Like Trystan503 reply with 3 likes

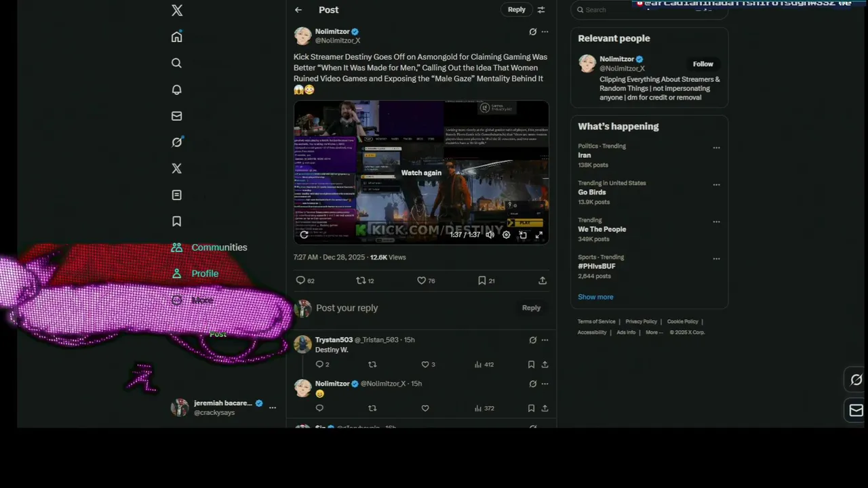429,365
